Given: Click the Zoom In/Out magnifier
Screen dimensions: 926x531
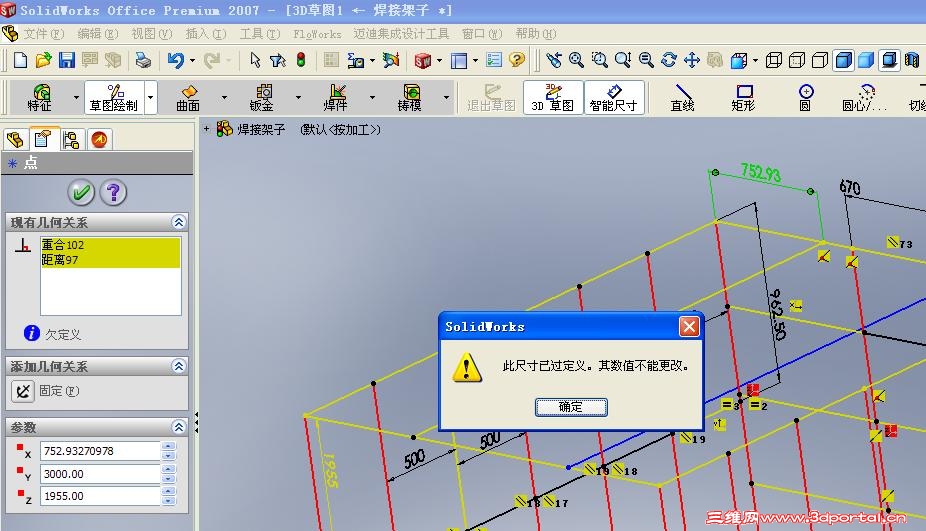Looking at the screenshot, I should tap(622, 60).
